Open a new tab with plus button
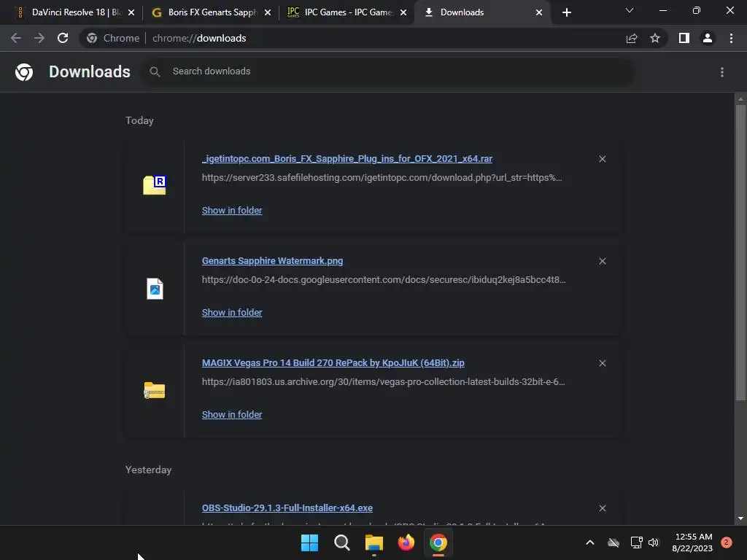The height and width of the screenshot is (560, 747). (x=566, y=12)
